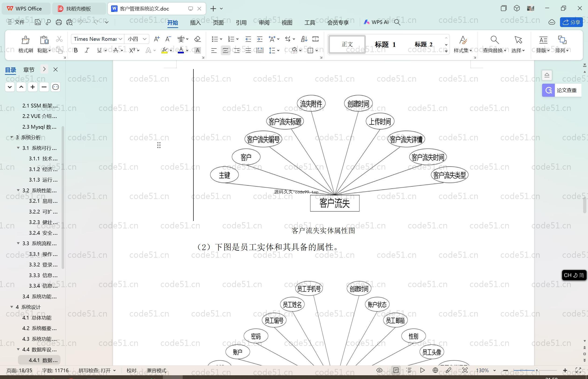Click the font color A swatch
The image size is (588, 379).
181,50
